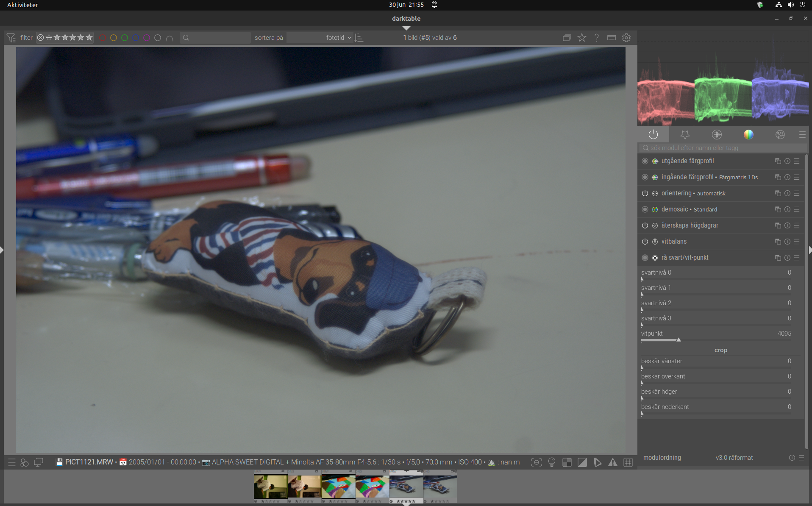Viewport: 812px width, 506px height.
Task: Switch to the color modules tab
Action: pyautogui.click(x=748, y=135)
